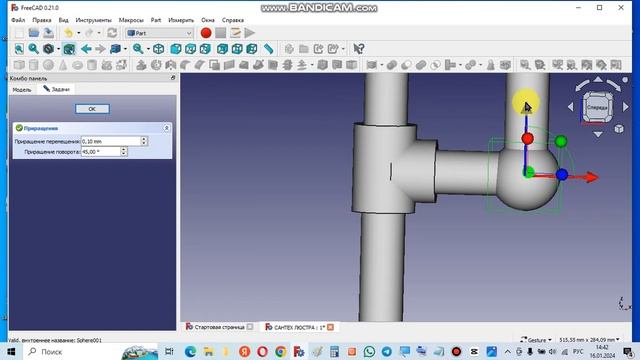Create a sphere primitive

(49, 65)
